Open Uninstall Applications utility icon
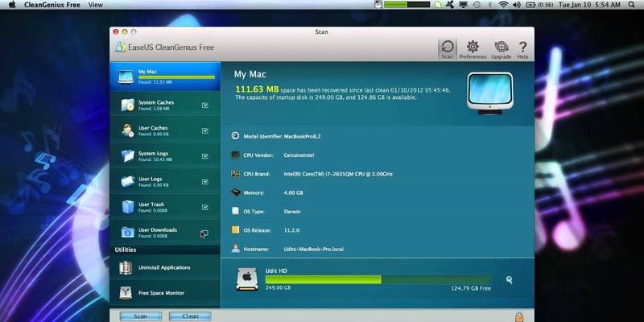 (126, 268)
